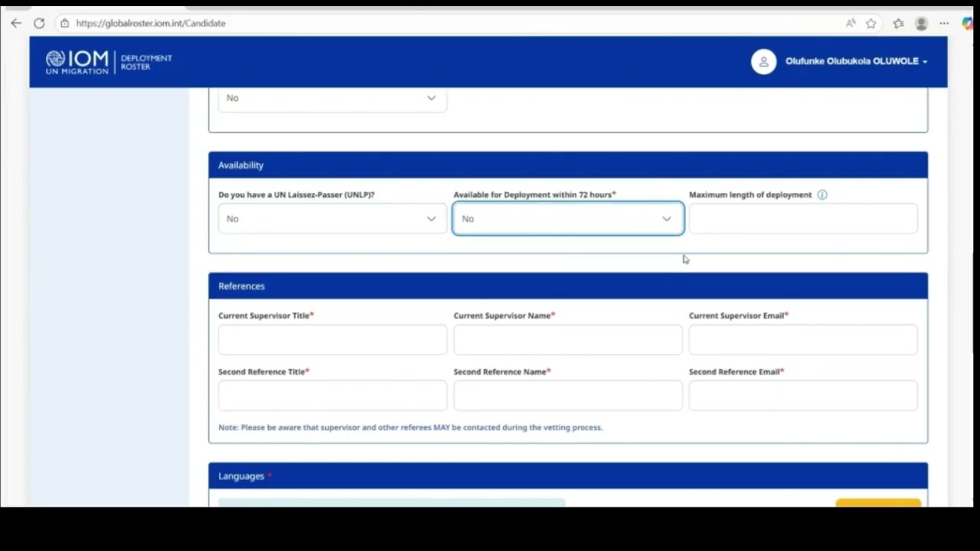Viewport: 980px width, 551px height.
Task: Click the Second Reference Email field
Action: [803, 396]
